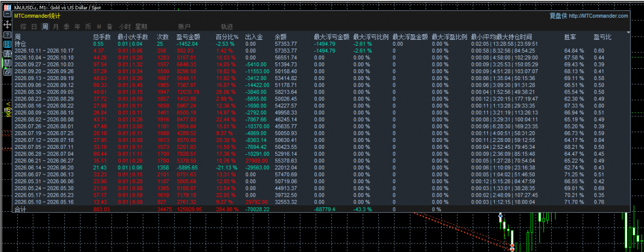Screen dimensions: 644x252
Task: Open the 轨迹 track tab
Action: (x=227, y=26)
